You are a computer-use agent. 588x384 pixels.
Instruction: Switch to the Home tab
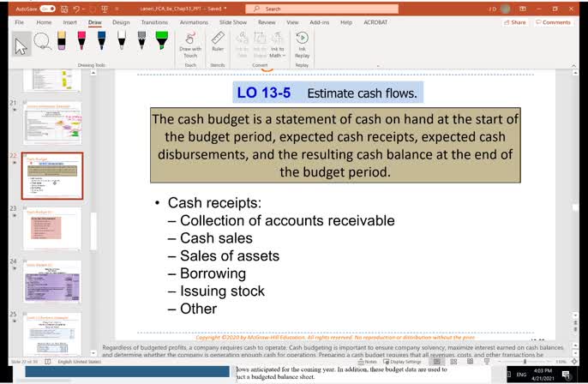point(44,22)
